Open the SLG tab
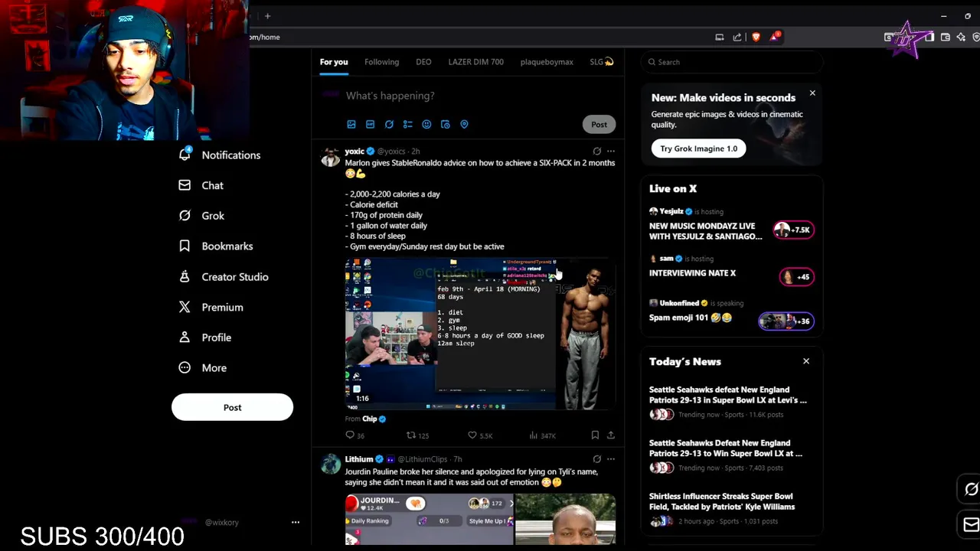The image size is (980, 551). [x=602, y=62]
